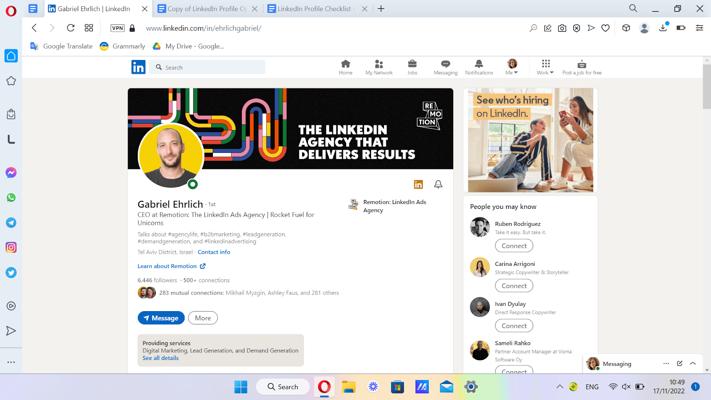Switch to LinkedIn Profile Checklist tab
Screen dimensions: 711x400
[x=315, y=8]
